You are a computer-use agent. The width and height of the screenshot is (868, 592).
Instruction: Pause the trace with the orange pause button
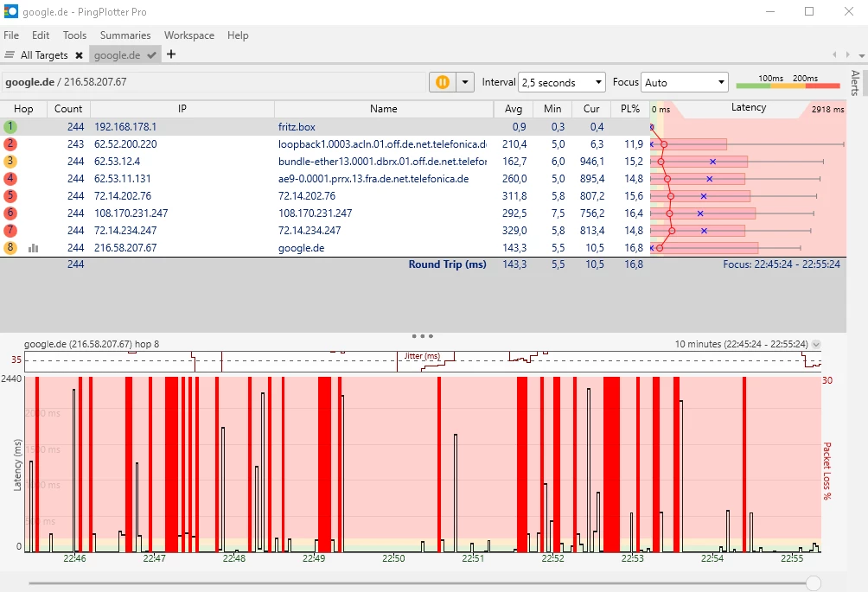[442, 82]
